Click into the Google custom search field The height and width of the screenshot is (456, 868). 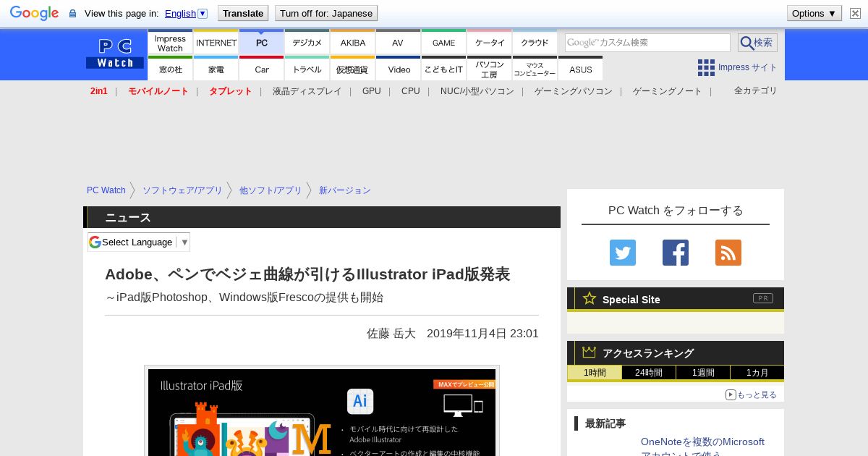pos(647,43)
